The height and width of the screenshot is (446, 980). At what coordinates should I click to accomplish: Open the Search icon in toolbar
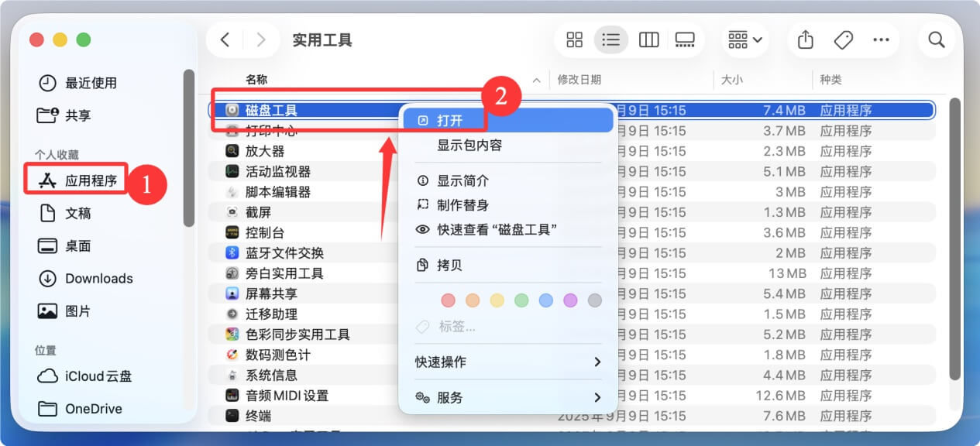click(x=937, y=39)
